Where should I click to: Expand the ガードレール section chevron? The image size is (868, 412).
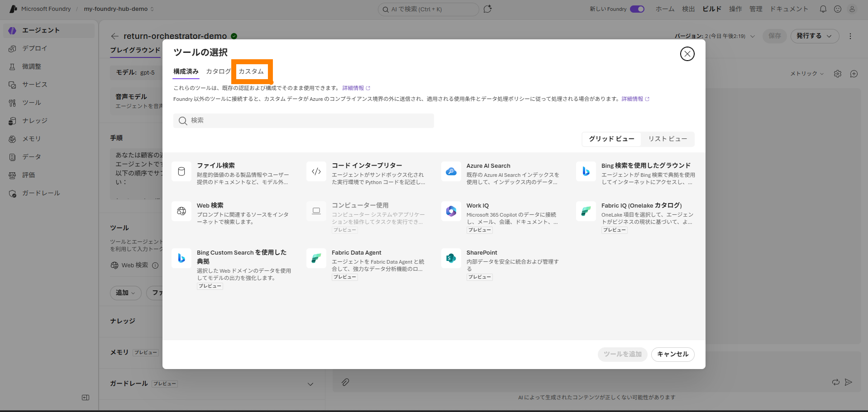(x=310, y=384)
